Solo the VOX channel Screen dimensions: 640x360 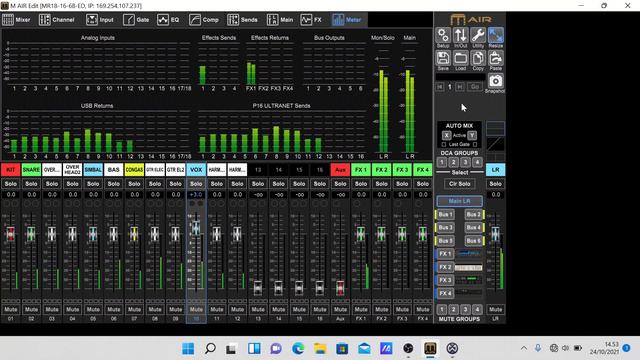click(x=196, y=184)
